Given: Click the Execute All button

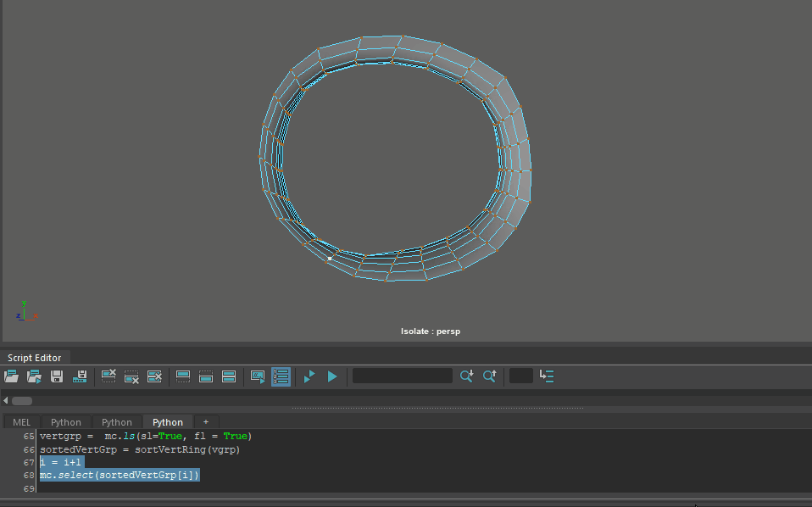Looking at the screenshot, I should coord(309,376).
